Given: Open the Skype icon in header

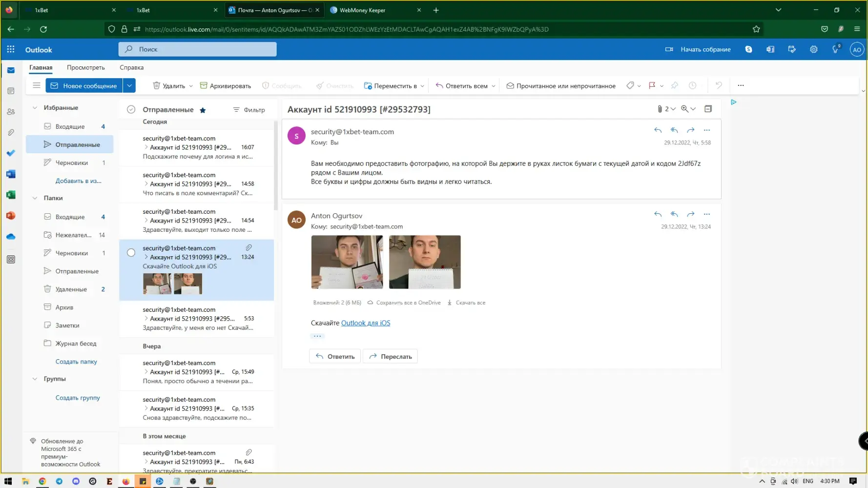Looking at the screenshot, I should (x=748, y=49).
